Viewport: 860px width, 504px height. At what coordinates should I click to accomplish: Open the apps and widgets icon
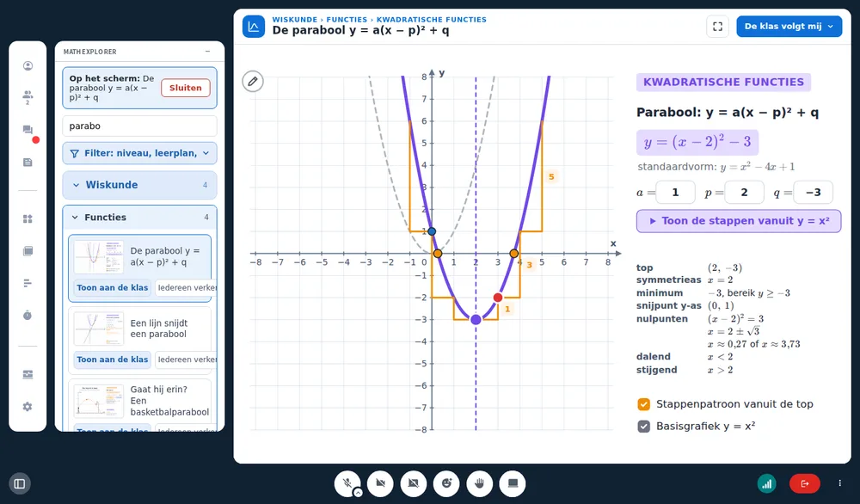point(28,218)
